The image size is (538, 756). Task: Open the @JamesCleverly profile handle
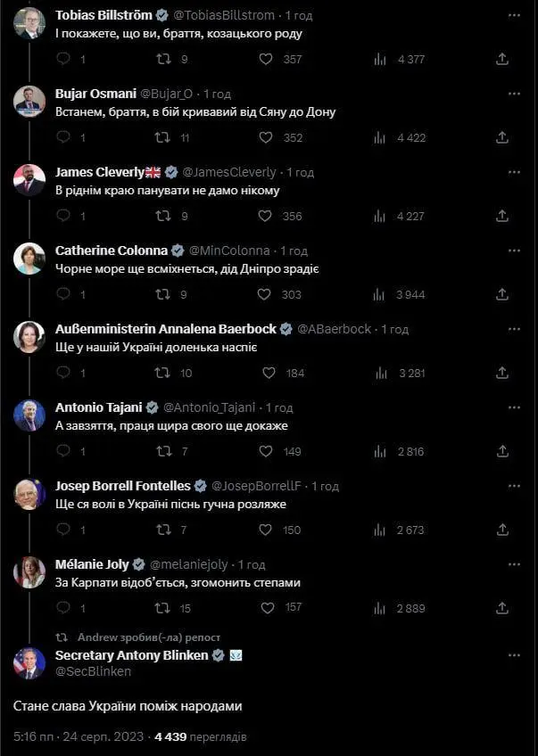click(x=229, y=172)
